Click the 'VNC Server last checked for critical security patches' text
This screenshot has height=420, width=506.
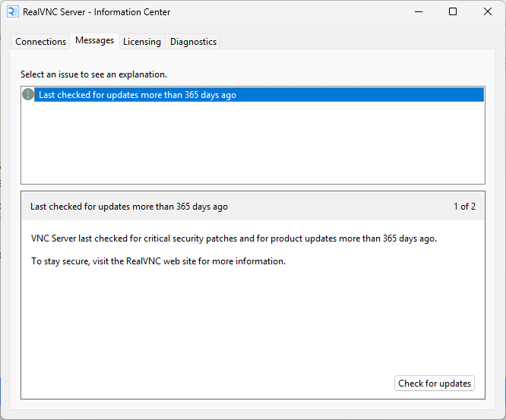234,238
